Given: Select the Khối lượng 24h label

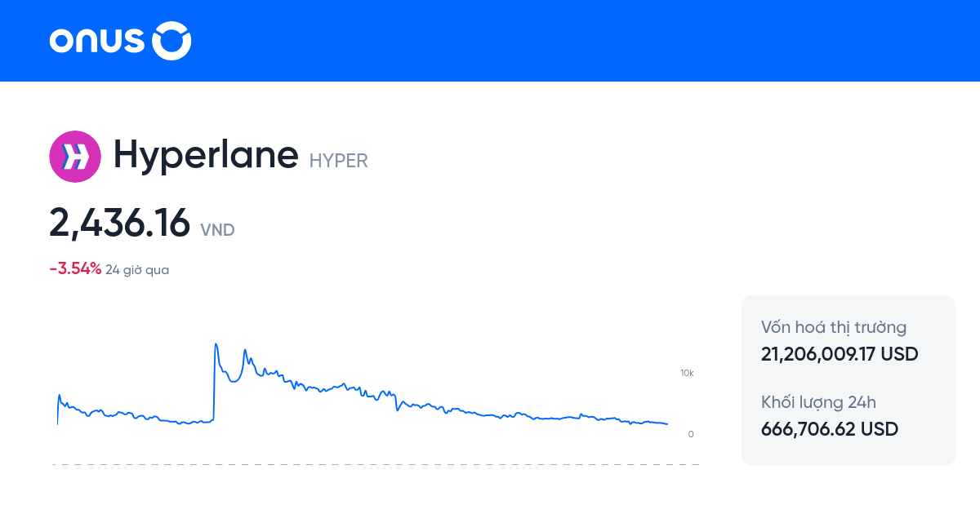Looking at the screenshot, I should (x=817, y=402).
